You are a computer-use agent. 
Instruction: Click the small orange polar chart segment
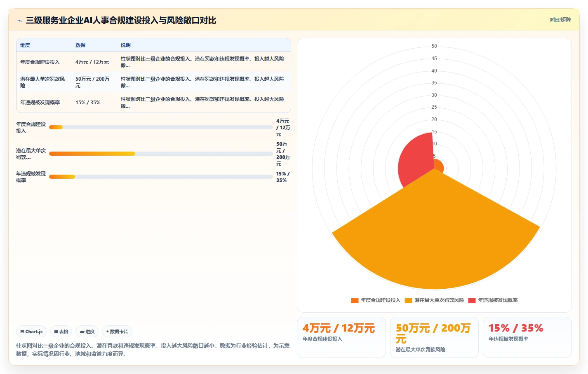tap(439, 166)
